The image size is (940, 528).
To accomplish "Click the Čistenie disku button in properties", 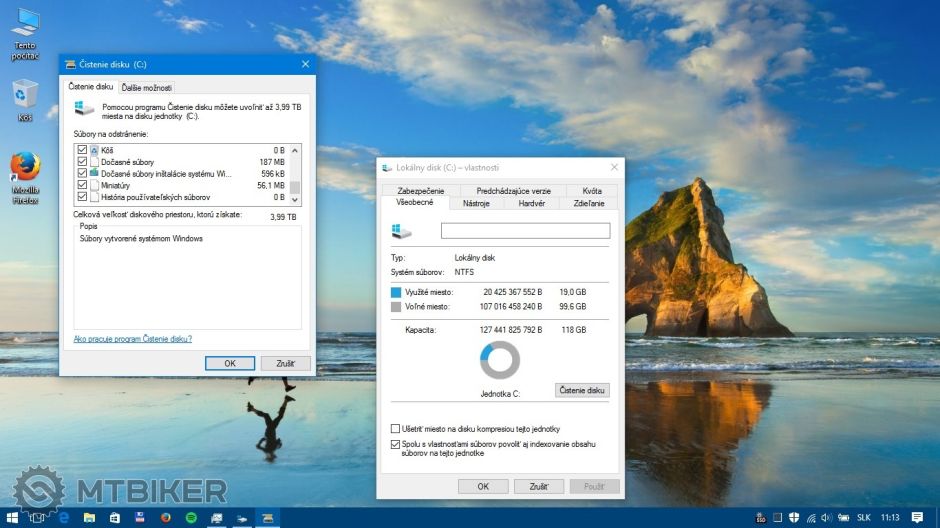I will tap(582, 390).
